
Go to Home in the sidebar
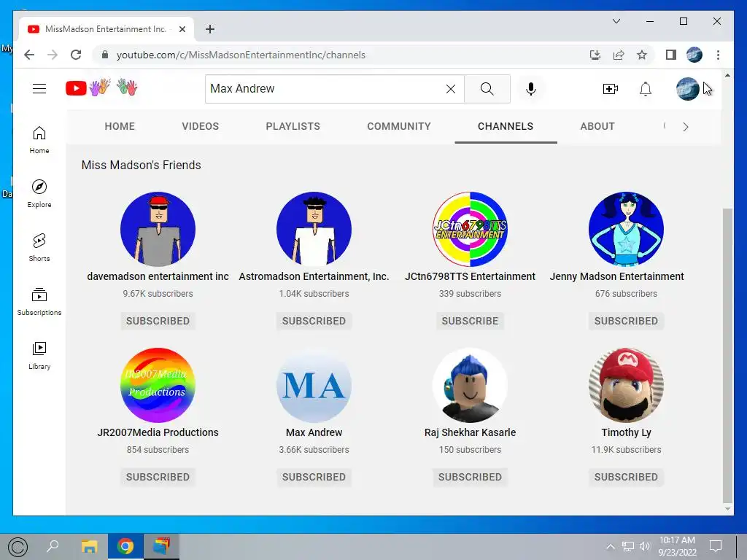pyautogui.click(x=39, y=140)
